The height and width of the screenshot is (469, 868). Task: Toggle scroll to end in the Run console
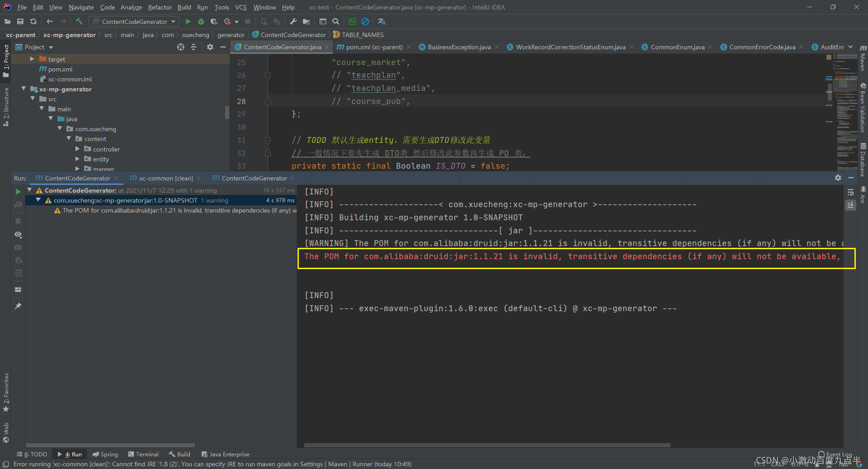click(x=851, y=205)
